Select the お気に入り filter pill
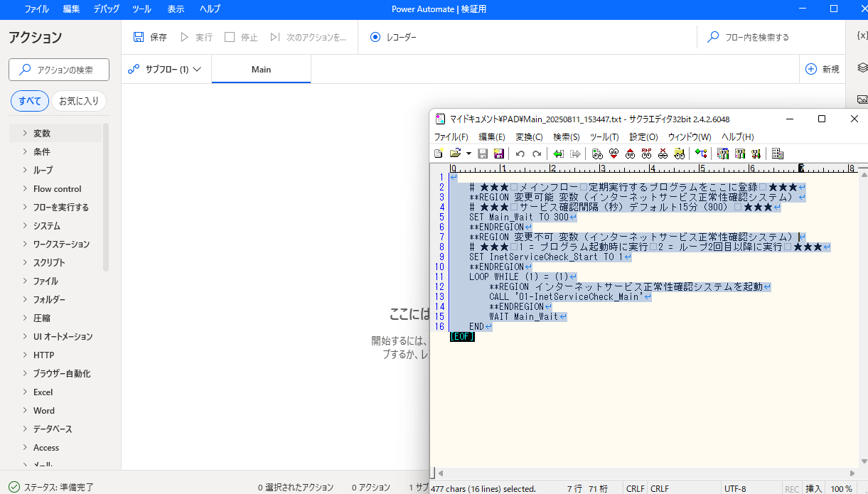This screenshot has width=868, height=494. pos(79,101)
